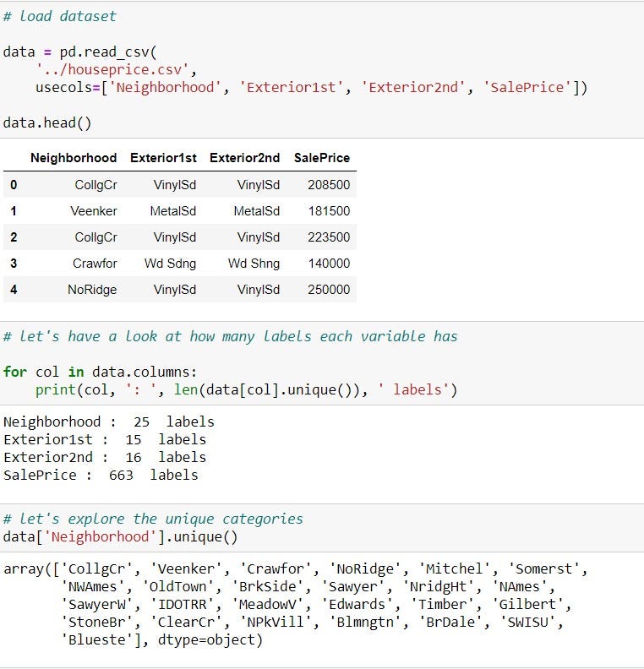Screen dimensions: 644x669
Task: Click 'dtype=object)' in the array output
Action: point(210,640)
